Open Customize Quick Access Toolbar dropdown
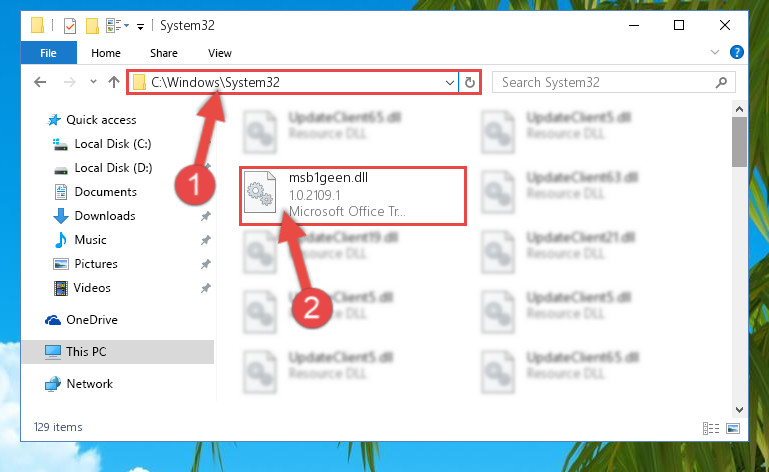This screenshot has width=769, height=472. point(140,26)
